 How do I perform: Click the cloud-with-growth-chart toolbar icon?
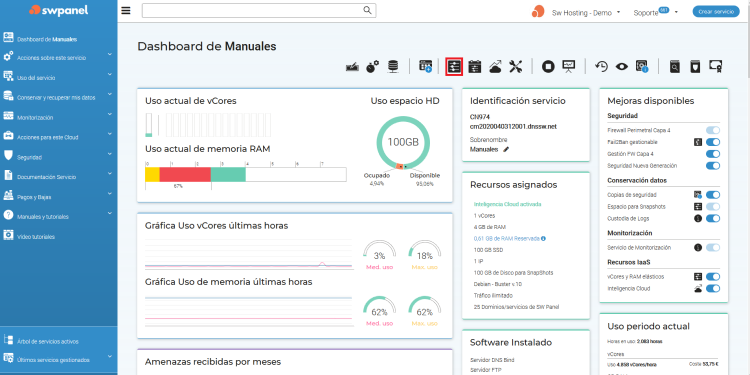[495, 66]
